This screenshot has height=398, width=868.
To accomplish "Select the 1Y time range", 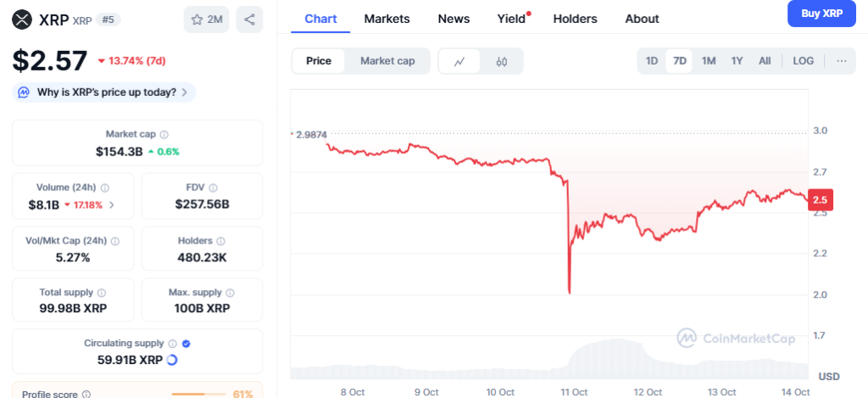I will pyautogui.click(x=737, y=60).
